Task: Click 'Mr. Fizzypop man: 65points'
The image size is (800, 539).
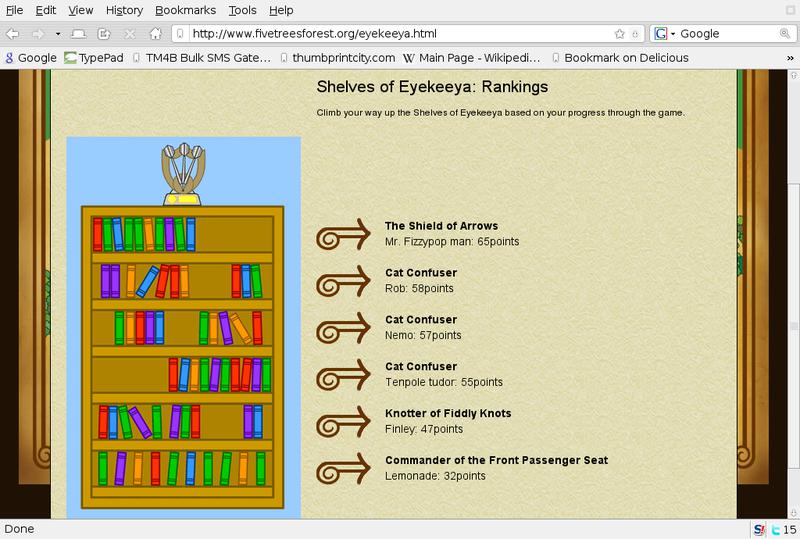Action: point(452,242)
